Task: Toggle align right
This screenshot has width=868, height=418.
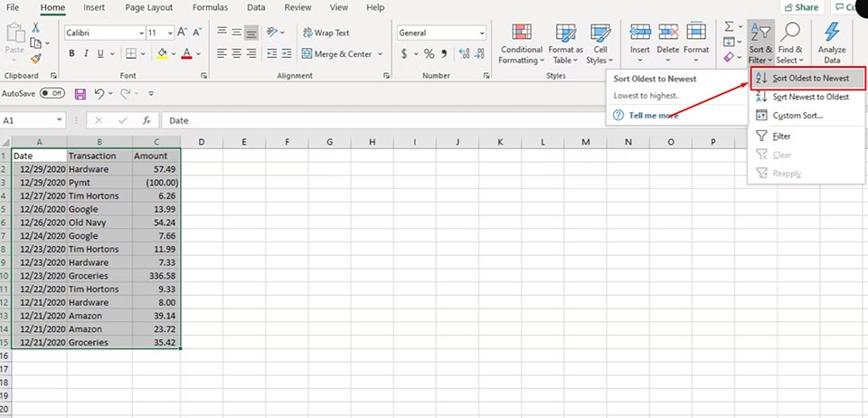Action: tap(251, 53)
